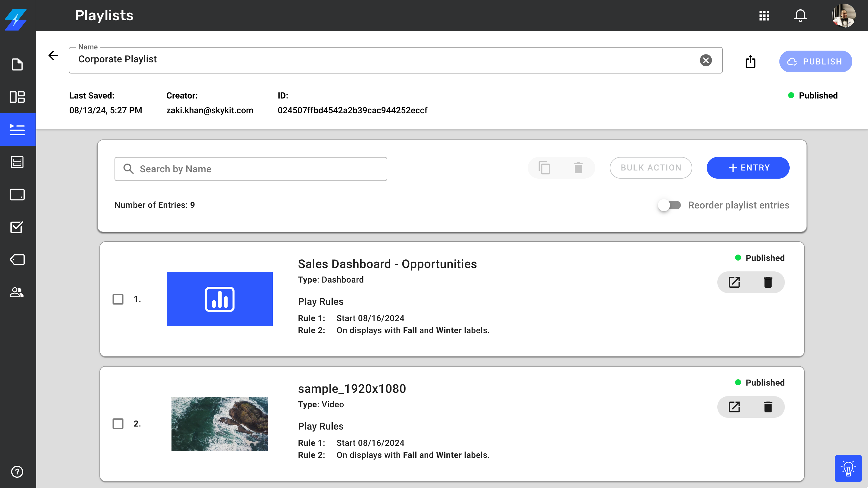Open the help question mark icon
Viewport: 868px width, 488px height.
coord(17,471)
